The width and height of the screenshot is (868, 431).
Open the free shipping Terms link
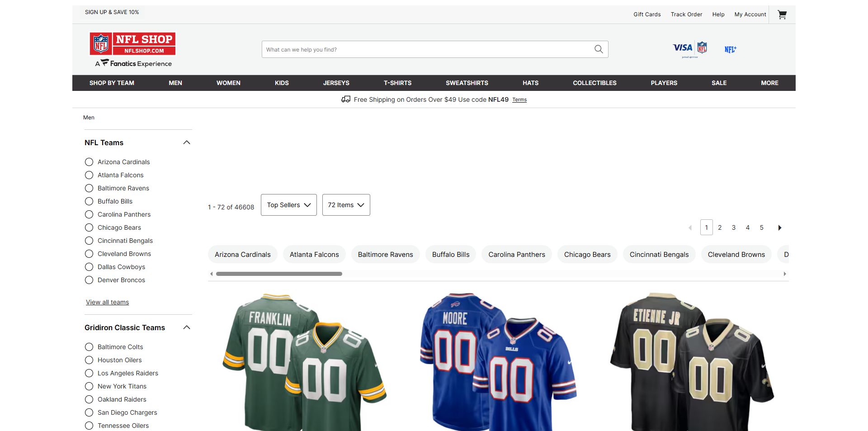tap(519, 99)
